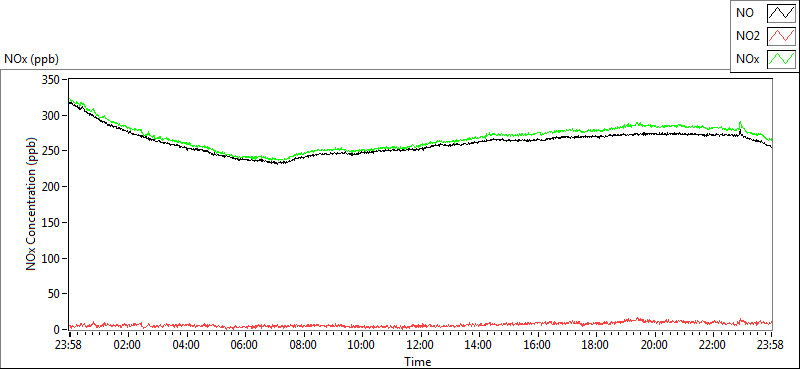800x369 pixels.
Task: Click the 02:00 time tick label
Action: (127, 344)
